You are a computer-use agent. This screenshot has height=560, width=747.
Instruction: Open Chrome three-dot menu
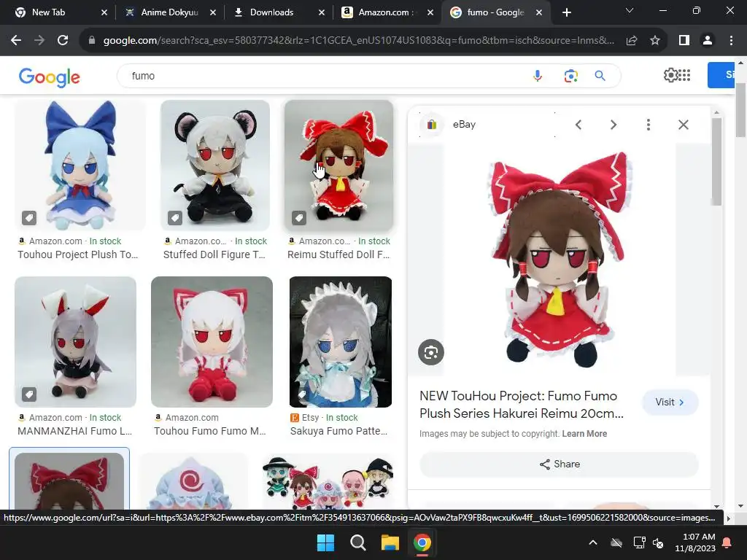click(731, 41)
